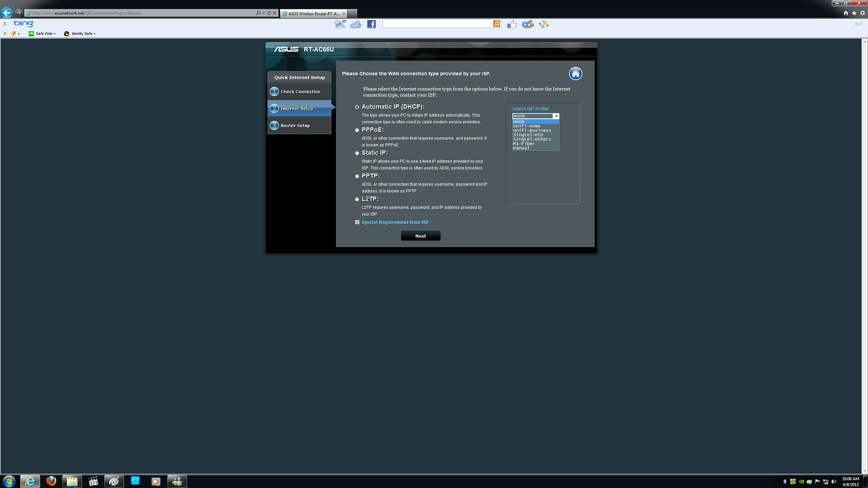Go back with the browser back arrow
868x488 pixels.
[x=7, y=13]
